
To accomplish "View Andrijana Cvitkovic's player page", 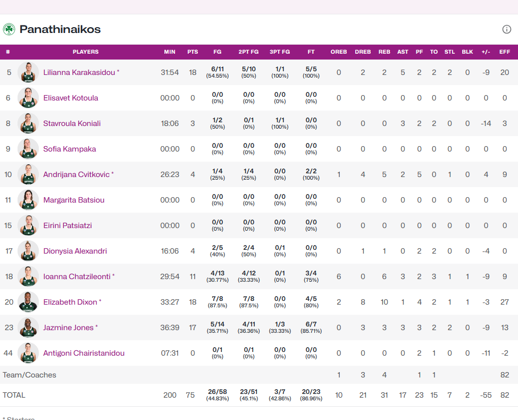I will [x=76, y=174].
